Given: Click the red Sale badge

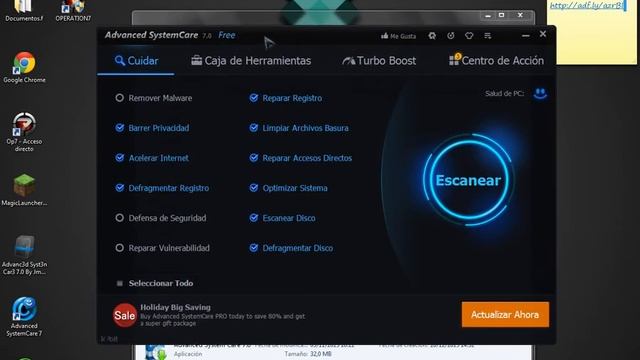Looking at the screenshot, I should click(124, 315).
